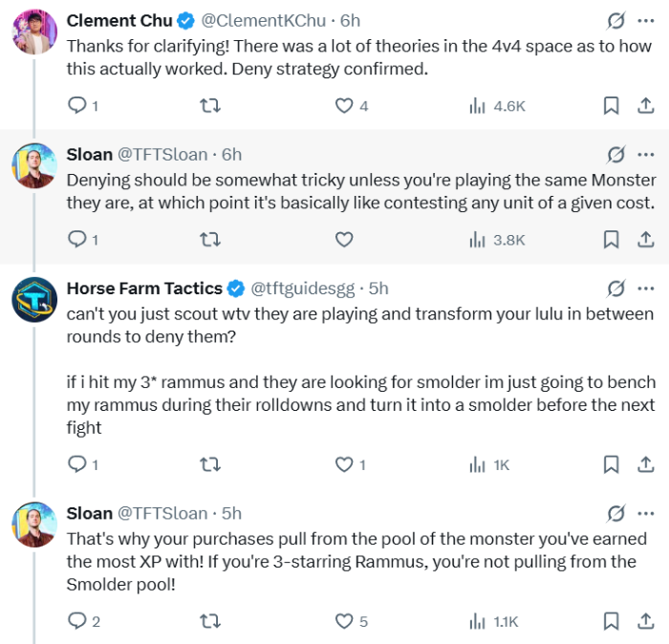
Task: Click Sloan's avatar on the last tweet
Action: click(34, 526)
